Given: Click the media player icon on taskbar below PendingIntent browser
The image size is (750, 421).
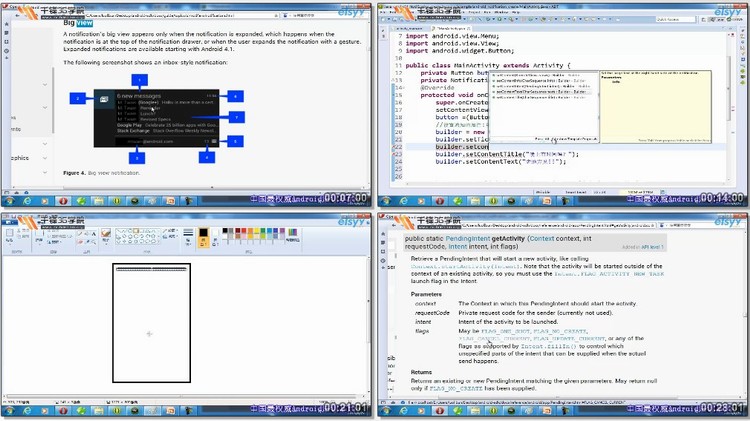Looking at the screenshot, I should [421, 410].
